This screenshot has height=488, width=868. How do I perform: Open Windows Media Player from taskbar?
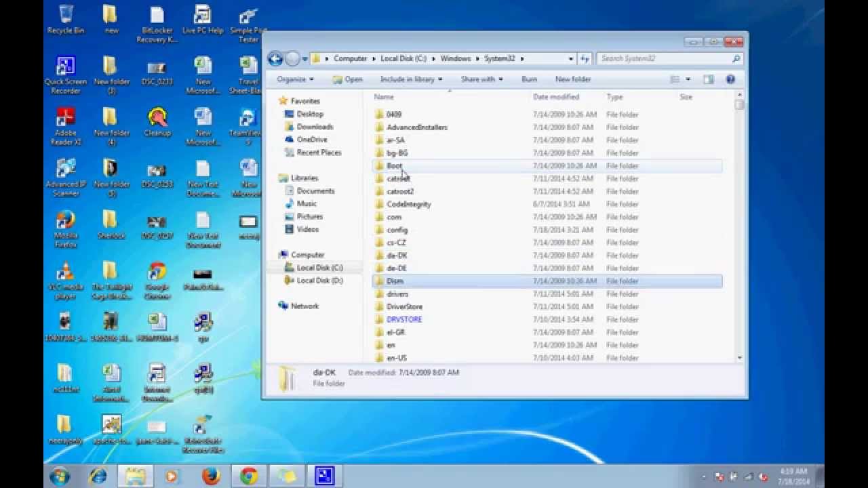click(172, 476)
